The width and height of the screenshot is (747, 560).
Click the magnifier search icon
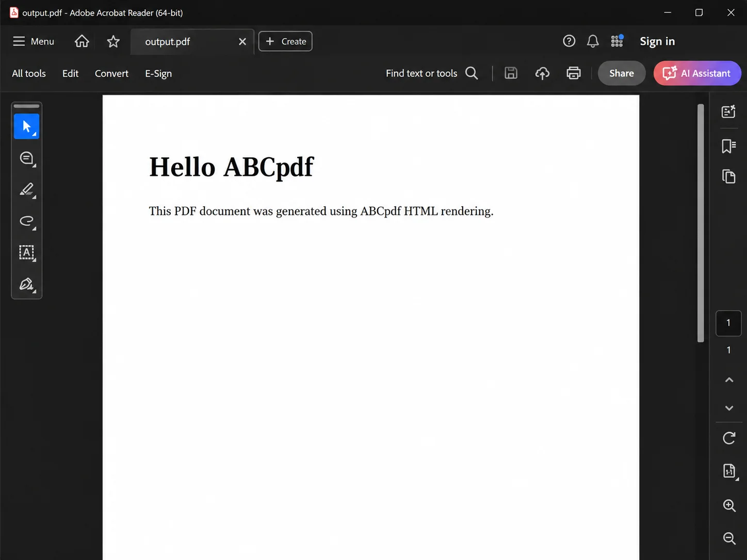pyautogui.click(x=472, y=73)
